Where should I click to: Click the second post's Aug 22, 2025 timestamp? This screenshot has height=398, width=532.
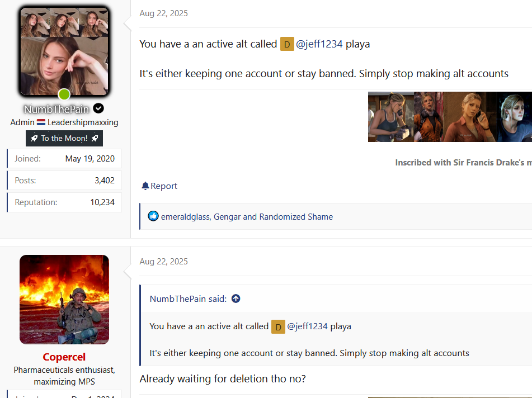pos(163,262)
